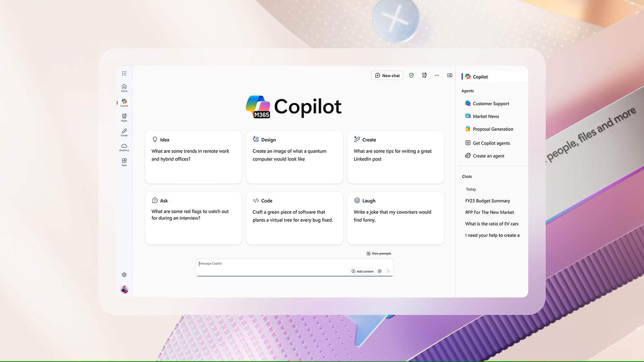Open the three-dot more options menu

437,75
